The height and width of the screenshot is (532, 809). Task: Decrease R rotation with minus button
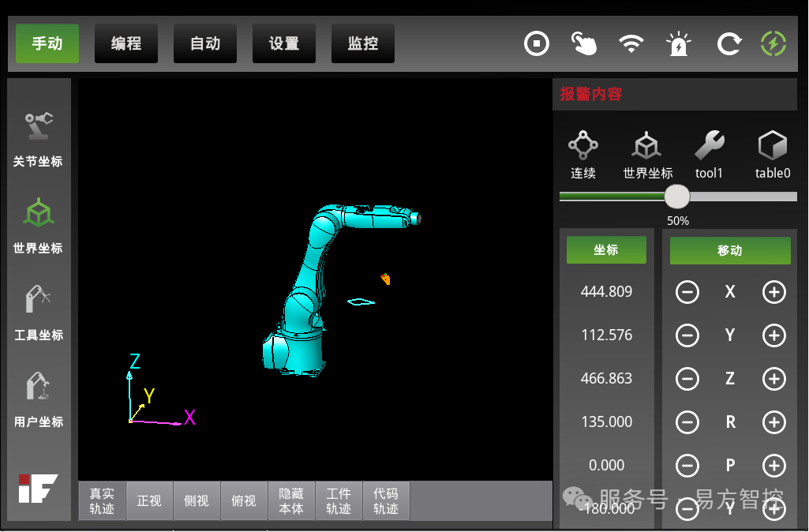pos(687,422)
